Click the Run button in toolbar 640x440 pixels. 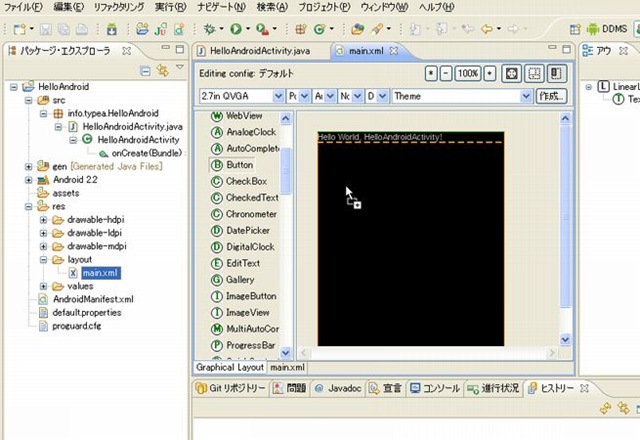237,30
